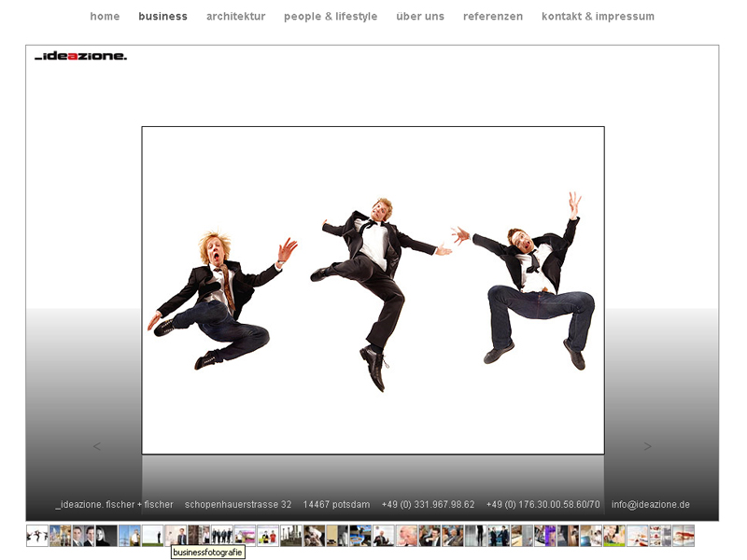Select the jumping men thumbnail
This screenshot has height=560, width=747.
pyautogui.click(x=37, y=536)
